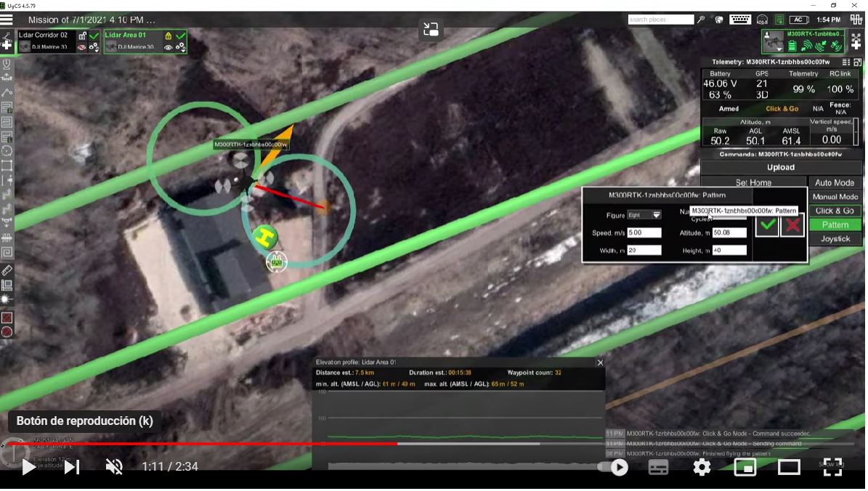This screenshot has width=868, height=491.
Task: Click the Altitude m input field
Action: (729, 233)
